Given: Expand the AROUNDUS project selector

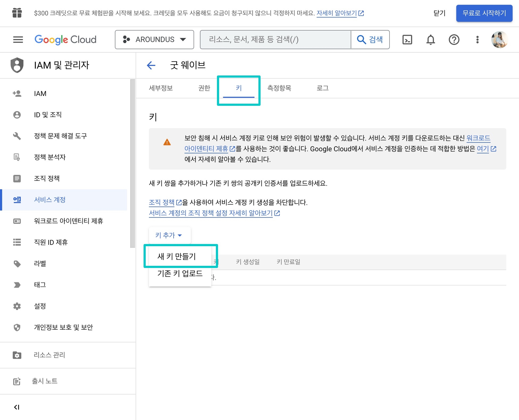Looking at the screenshot, I should click(154, 39).
